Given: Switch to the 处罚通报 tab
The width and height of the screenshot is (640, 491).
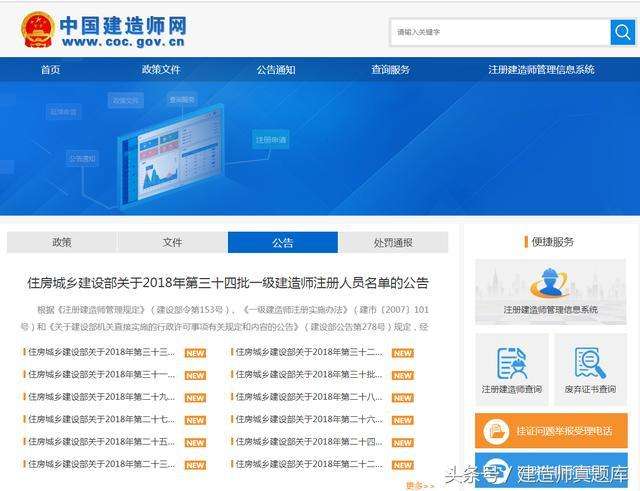Looking at the screenshot, I should point(393,242).
